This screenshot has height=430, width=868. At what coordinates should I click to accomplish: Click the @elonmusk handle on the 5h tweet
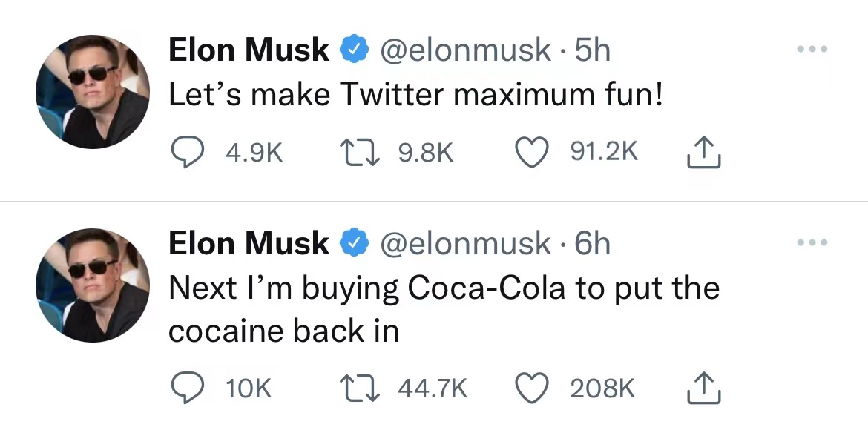[x=465, y=50]
